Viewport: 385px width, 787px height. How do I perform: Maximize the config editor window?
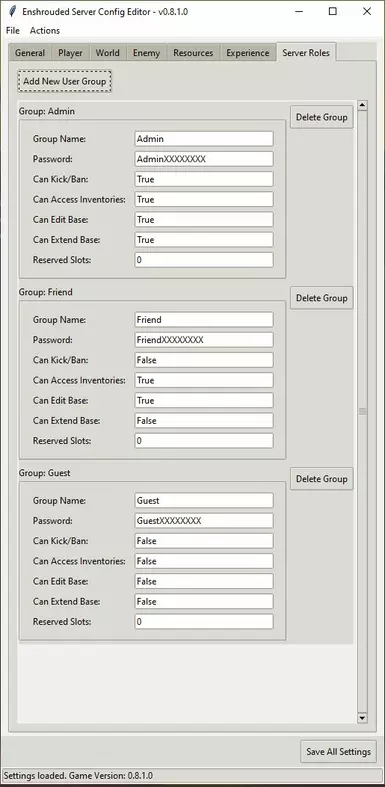[x=333, y=12]
